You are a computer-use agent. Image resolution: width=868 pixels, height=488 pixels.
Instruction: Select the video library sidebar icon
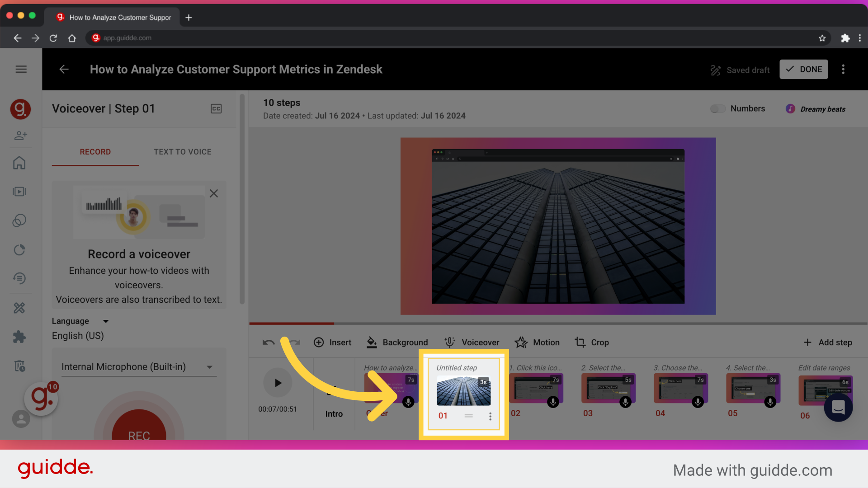click(20, 192)
